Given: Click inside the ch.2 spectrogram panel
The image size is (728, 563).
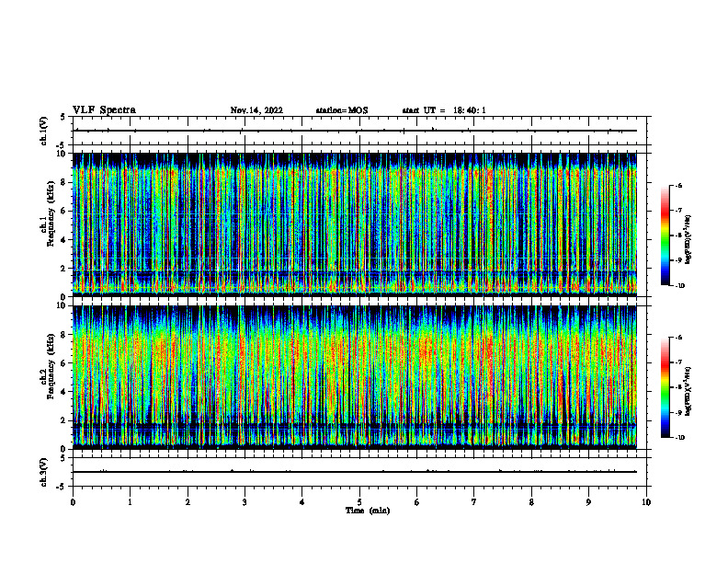Looking at the screenshot, I should click(355, 377).
